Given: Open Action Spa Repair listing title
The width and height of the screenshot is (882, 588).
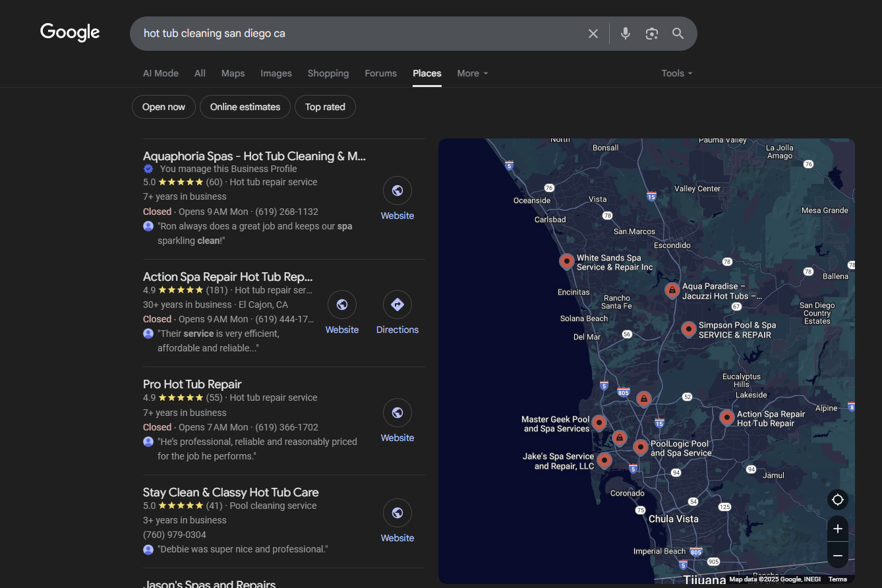Looking at the screenshot, I should click(x=228, y=277).
